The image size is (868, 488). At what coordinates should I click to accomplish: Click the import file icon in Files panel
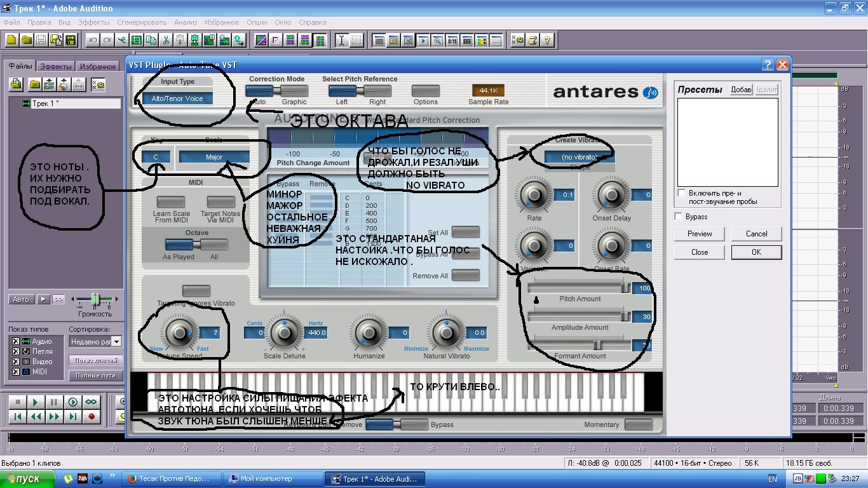tap(16, 84)
